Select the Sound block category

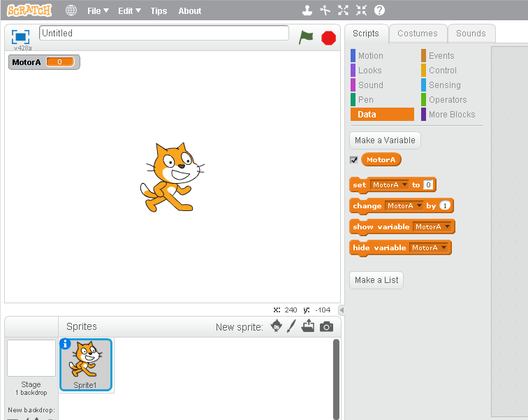370,85
